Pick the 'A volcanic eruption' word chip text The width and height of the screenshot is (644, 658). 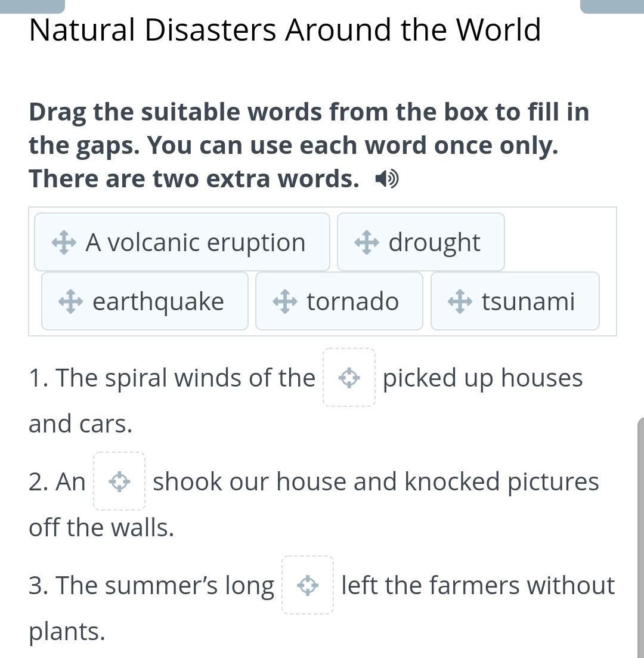pyautogui.click(x=195, y=243)
